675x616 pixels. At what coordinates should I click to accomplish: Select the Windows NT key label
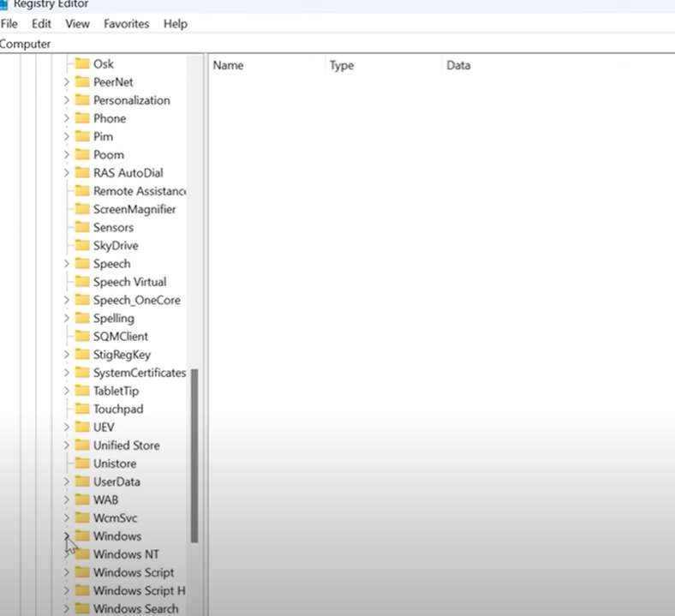tap(126, 554)
